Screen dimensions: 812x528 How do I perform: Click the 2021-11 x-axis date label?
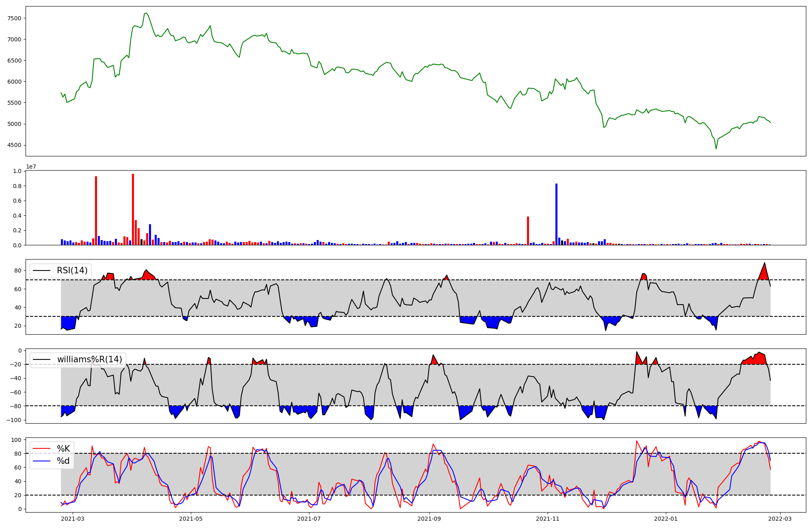point(548,519)
